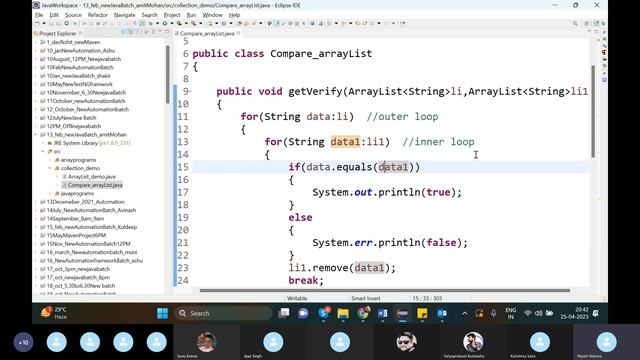
Task: Run the program with green Run icon
Action: (x=165, y=23)
